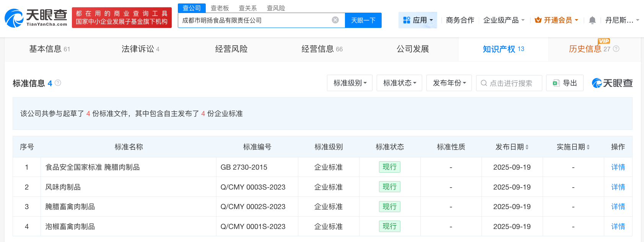
Task: Sort by 发布日期 column arrows
Action: pos(527,147)
